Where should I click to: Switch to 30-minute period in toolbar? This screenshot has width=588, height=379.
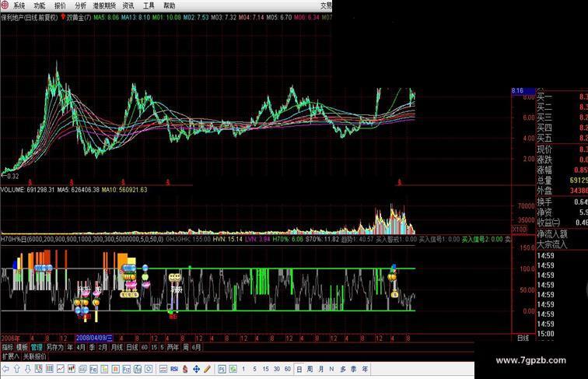[x=277, y=369]
